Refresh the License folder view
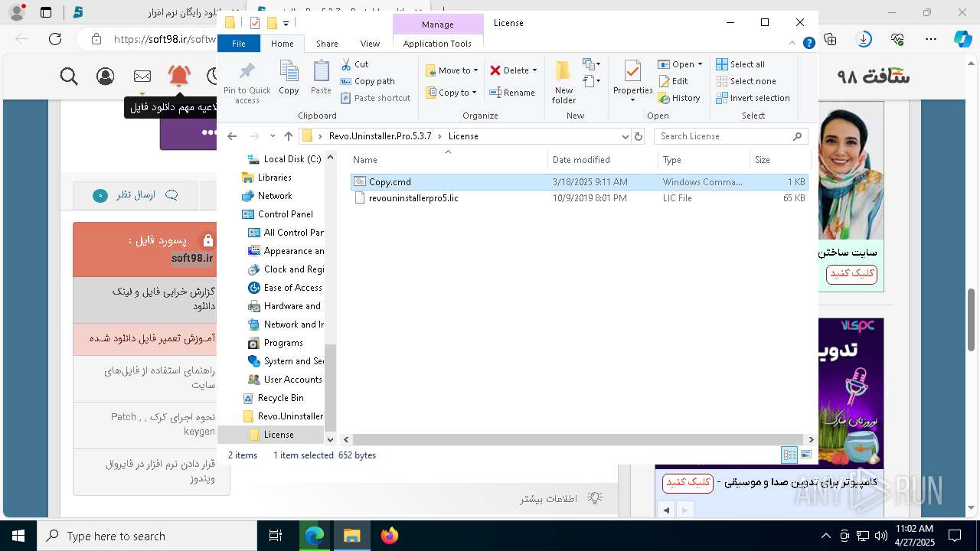The image size is (980, 551). 639,136
